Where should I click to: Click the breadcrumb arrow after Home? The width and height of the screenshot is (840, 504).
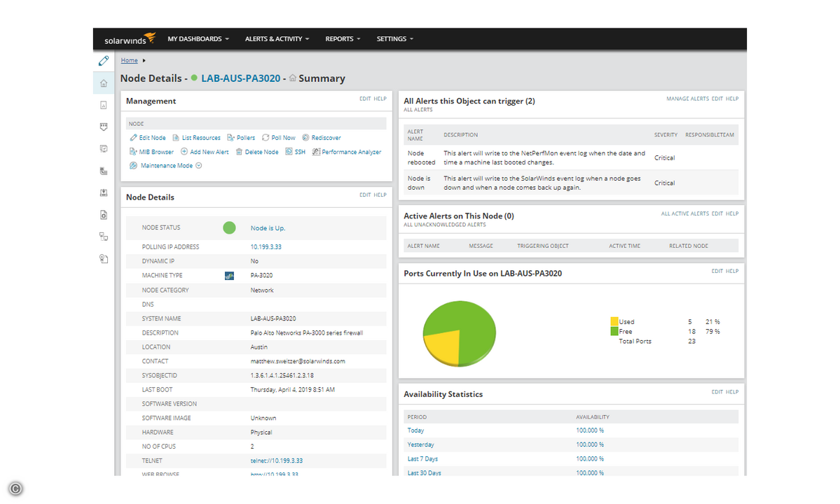144,61
